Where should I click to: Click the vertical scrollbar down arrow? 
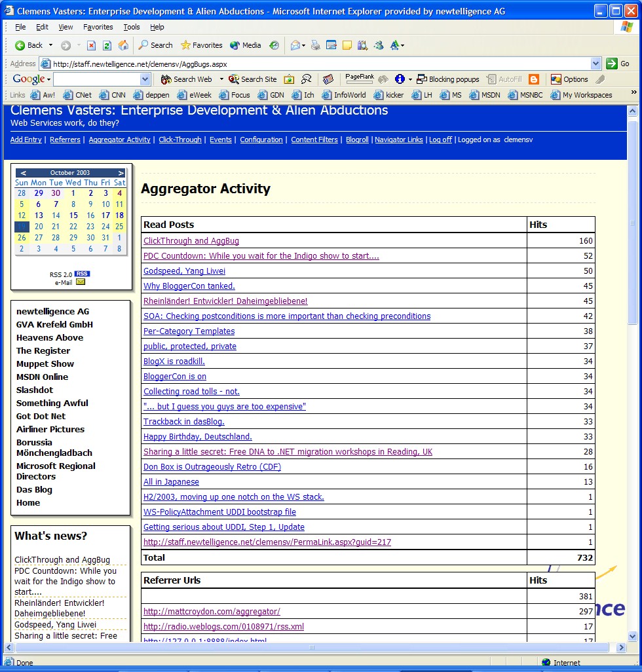click(x=632, y=636)
